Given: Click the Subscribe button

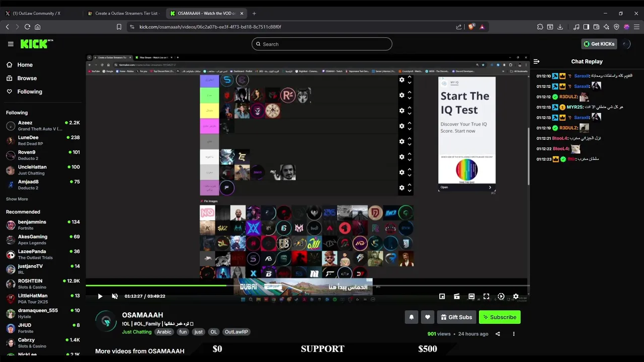Looking at the screenshot, I should (x=500, y=317).
